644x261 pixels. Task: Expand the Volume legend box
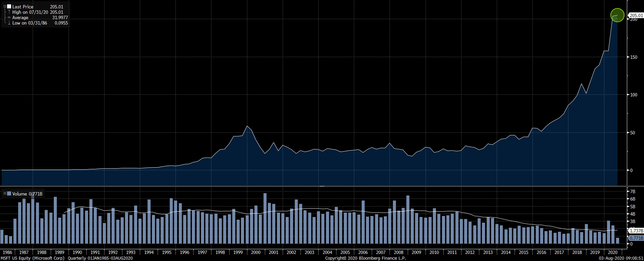pyautogui.click(x=5, y=194)
